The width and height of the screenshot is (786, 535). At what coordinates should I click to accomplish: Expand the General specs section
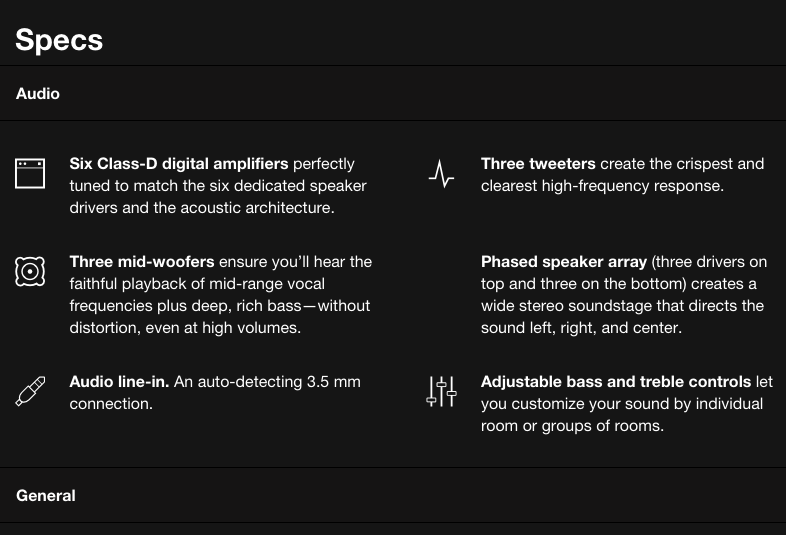pyautogui.click(x=393, y=495)
